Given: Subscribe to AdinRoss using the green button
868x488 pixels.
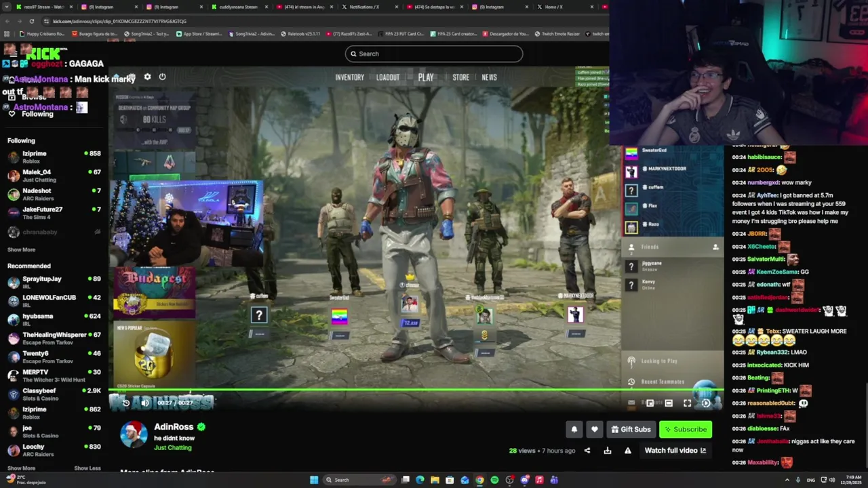Looking at the screenshot, I should click(685, 429).
